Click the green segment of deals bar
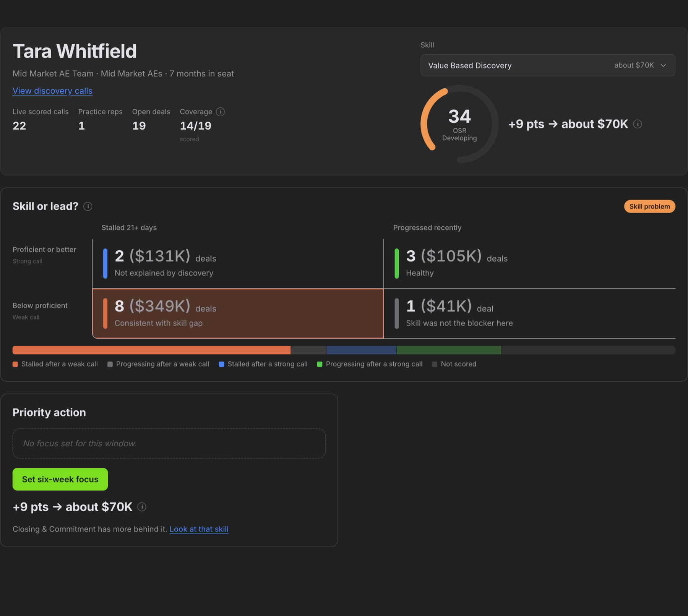 tap(449, 350)
